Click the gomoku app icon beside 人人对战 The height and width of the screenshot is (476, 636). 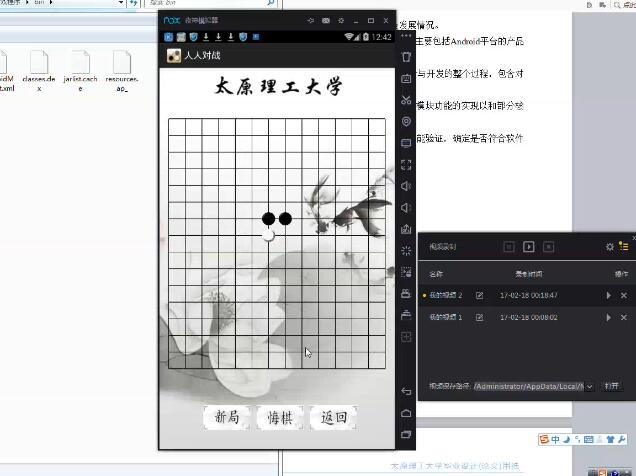tap(174, 56)
